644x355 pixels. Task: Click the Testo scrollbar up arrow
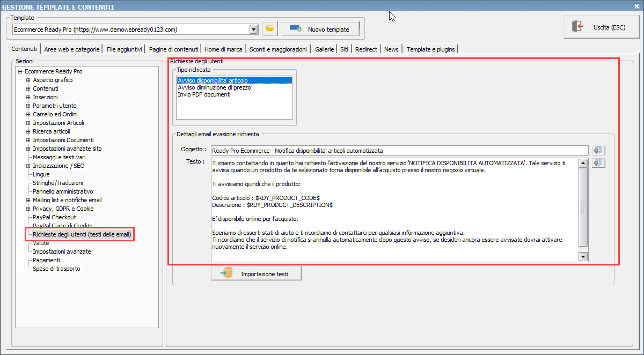pyautogui.click(x=583, y=164)
